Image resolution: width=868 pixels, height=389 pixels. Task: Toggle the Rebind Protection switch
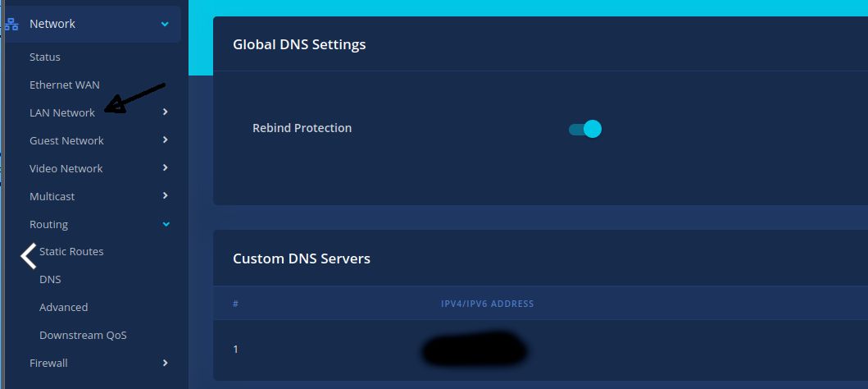(585, 129)
